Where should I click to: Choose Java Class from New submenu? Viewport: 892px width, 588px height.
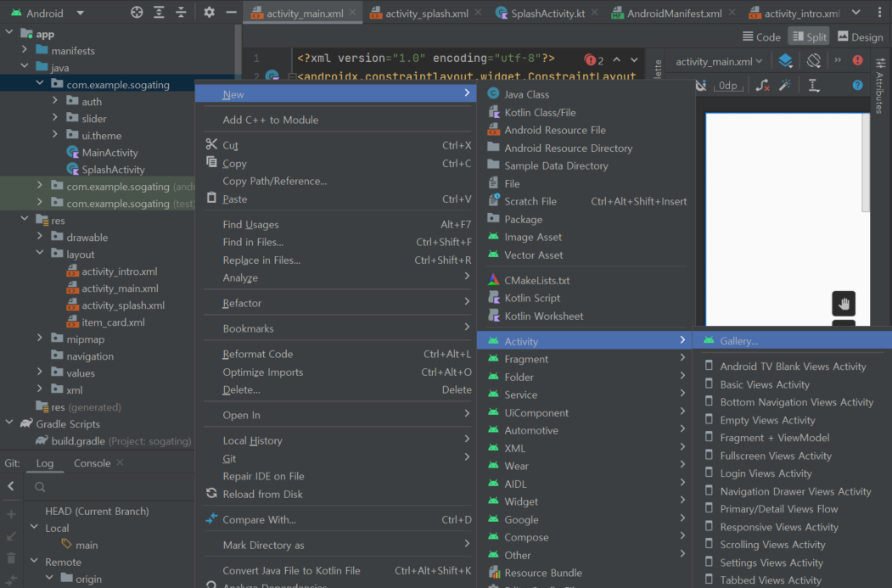[586, 94]
